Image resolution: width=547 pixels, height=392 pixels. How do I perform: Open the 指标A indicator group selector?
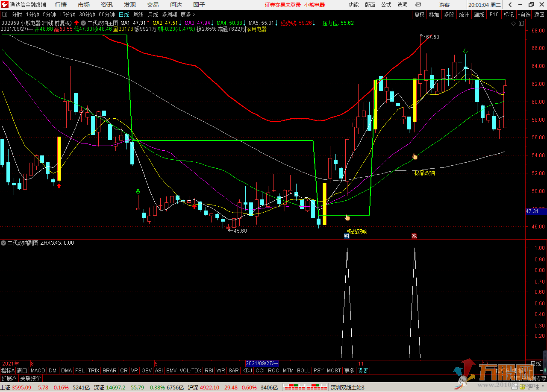(8, 371)
